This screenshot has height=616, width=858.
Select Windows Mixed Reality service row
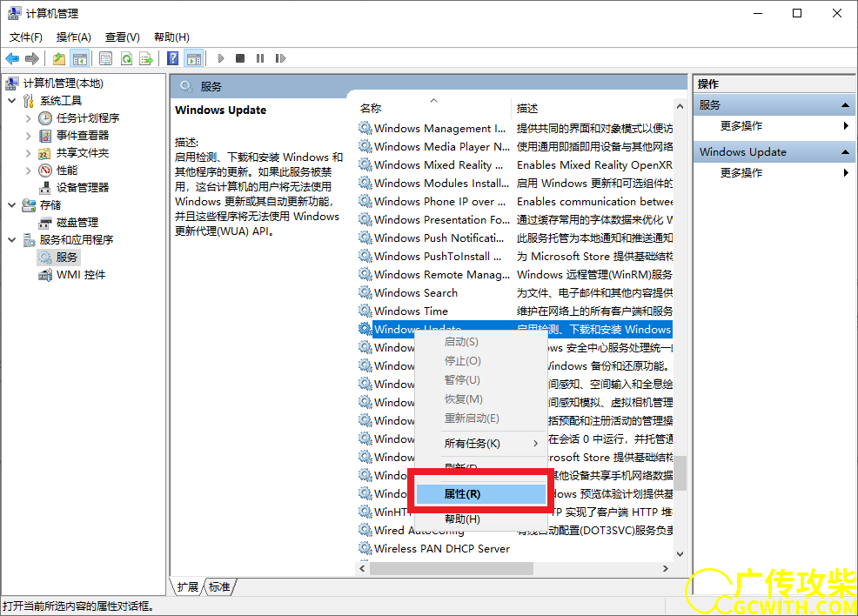click(515, 165)
